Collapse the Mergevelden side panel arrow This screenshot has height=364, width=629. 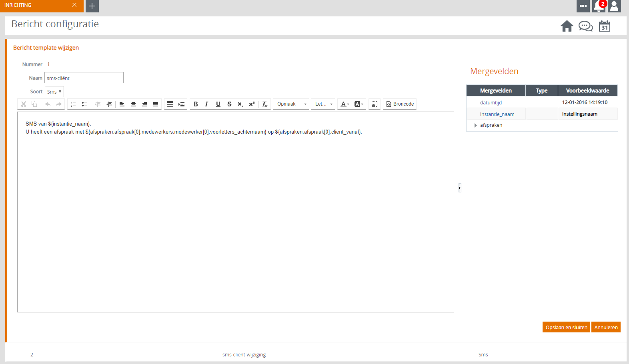tap(460, 188)
